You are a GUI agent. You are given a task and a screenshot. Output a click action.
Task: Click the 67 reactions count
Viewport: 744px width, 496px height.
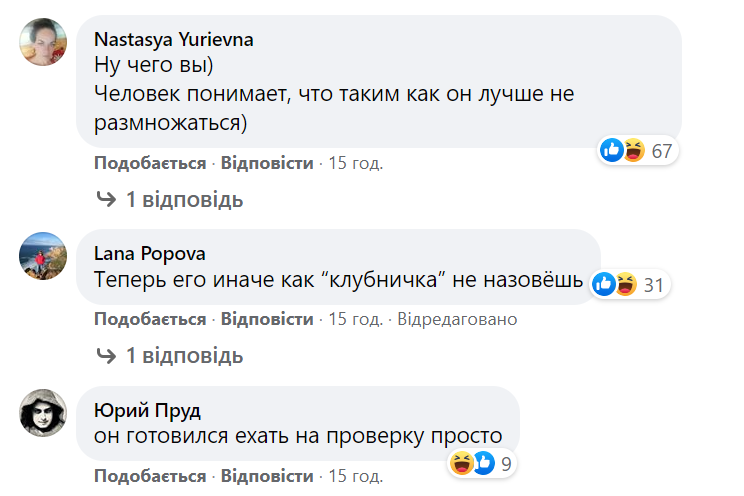(x=661, y=151)
